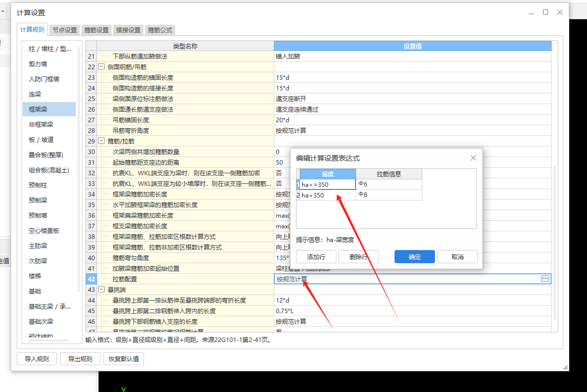Screen dimensions: 587x392
Task: Click the 导出规则 button
Action: (80, 359)
